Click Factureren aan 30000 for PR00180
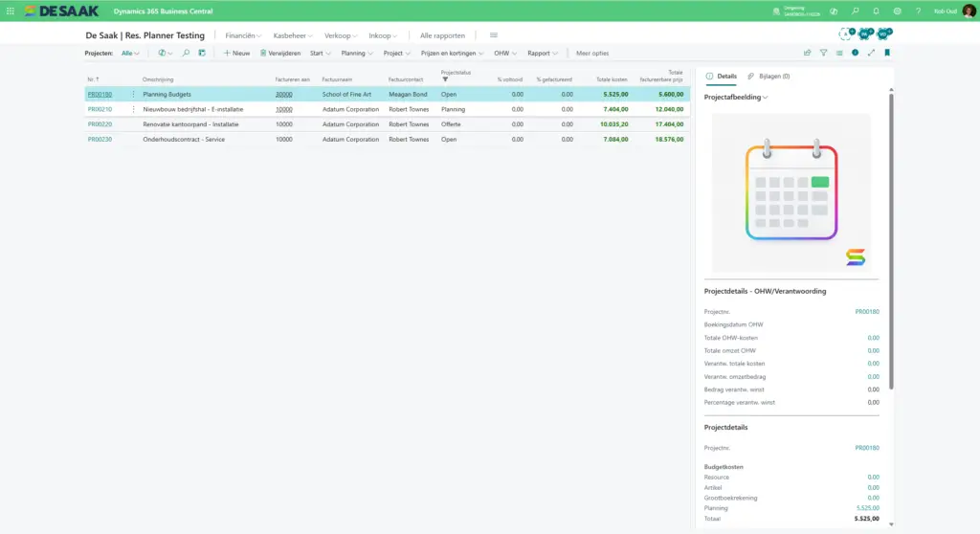 point(283,95)
